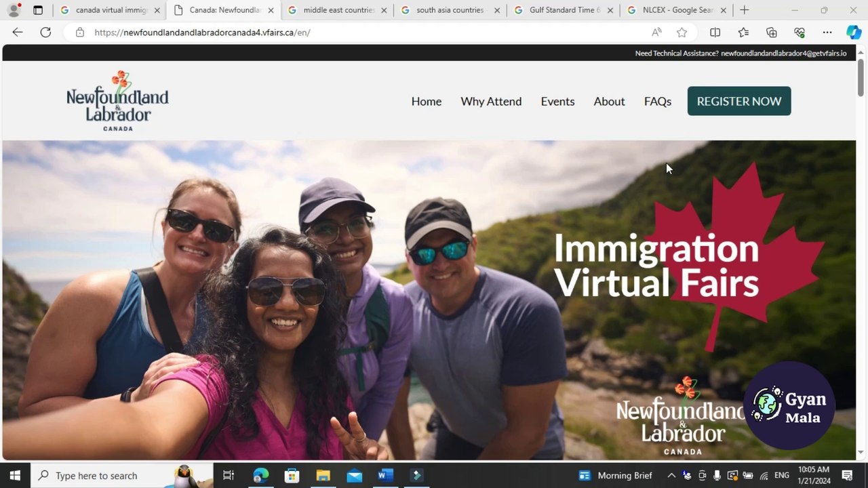
Task: Click the browser back arrow
Action: pos(18,33)
